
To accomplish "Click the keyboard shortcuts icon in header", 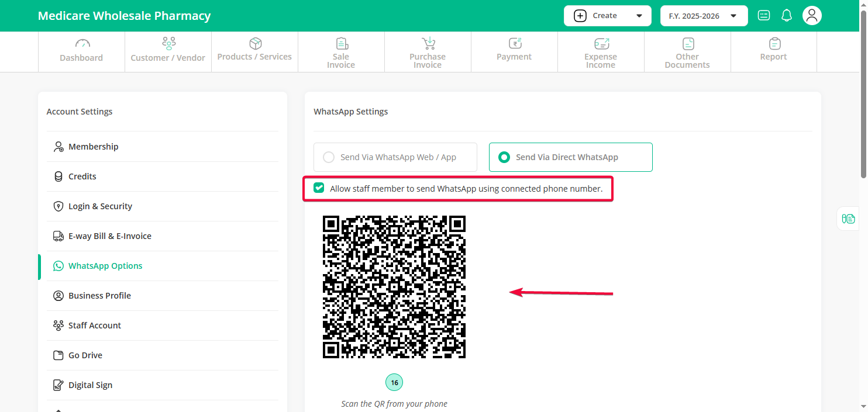I will coord(763,16).
